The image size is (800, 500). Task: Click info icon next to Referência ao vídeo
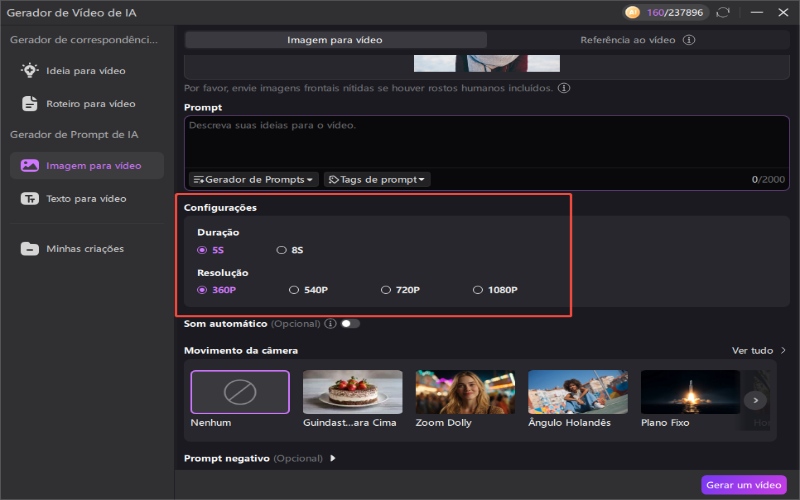(x=689, y=40)
